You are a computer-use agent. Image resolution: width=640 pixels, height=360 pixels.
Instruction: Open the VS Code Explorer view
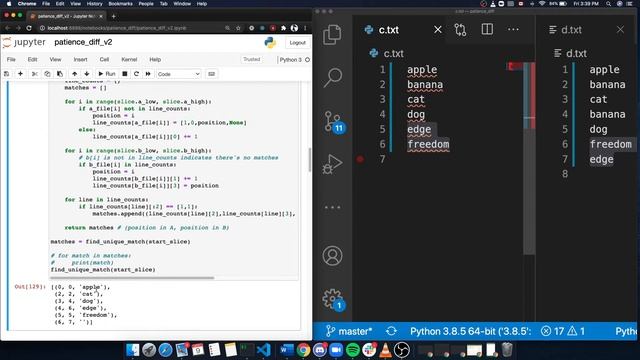(x=332, y=35)
